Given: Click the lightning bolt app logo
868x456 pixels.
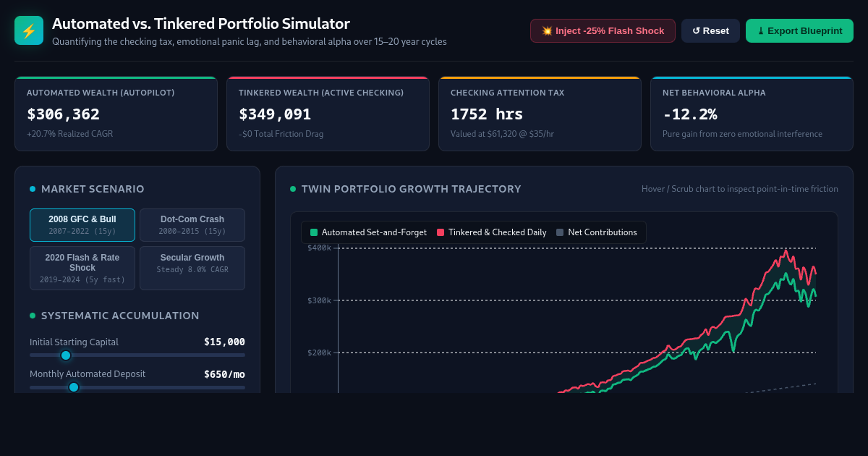Looking at the screenshot, I should tap(29, 30).
